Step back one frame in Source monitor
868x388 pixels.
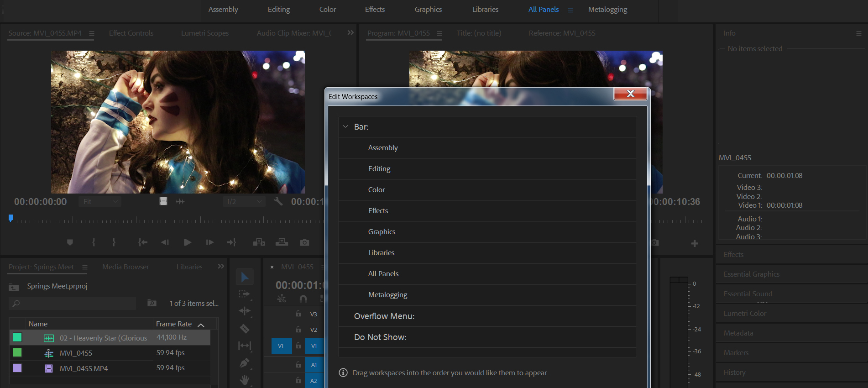click(x=165, y=242)
